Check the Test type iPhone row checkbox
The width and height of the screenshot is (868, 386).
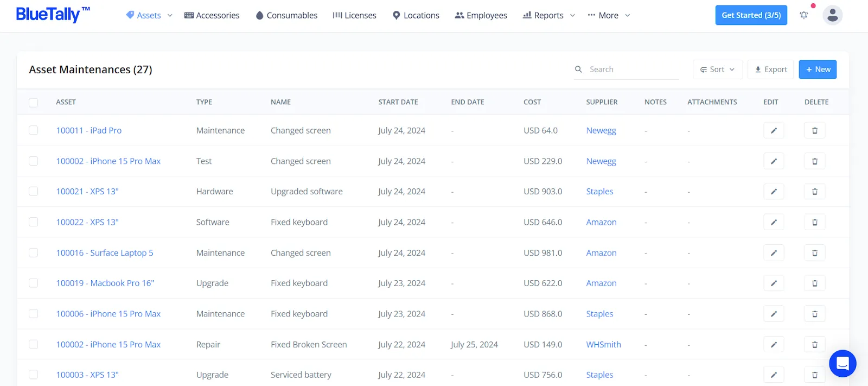coord(34,161)
